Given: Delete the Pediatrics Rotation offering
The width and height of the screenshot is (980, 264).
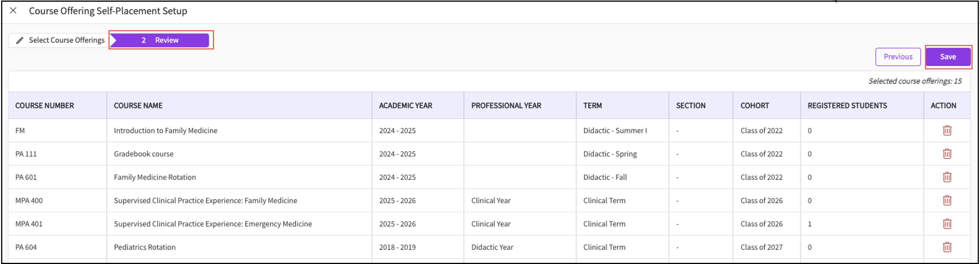Looking at the screenshot, I should tap(947, 247).
